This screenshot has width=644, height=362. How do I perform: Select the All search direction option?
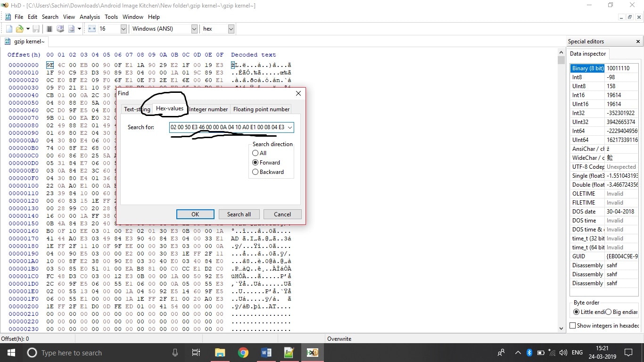click(256, 153)
